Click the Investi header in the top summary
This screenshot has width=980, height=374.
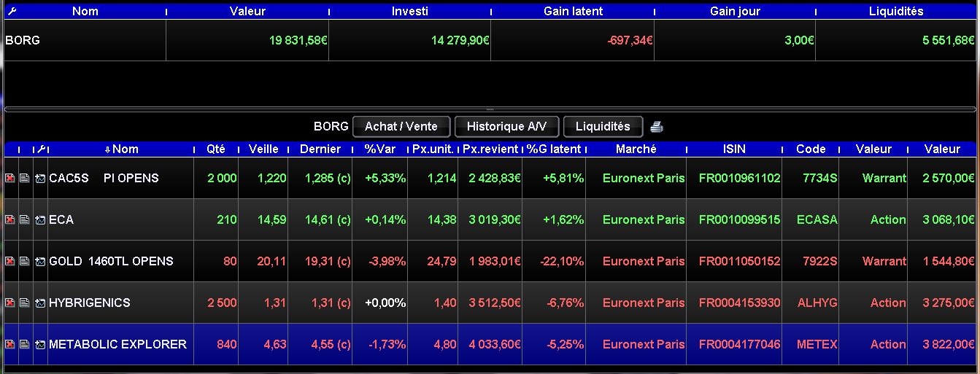pyautogui.click(x=410, y=11)
